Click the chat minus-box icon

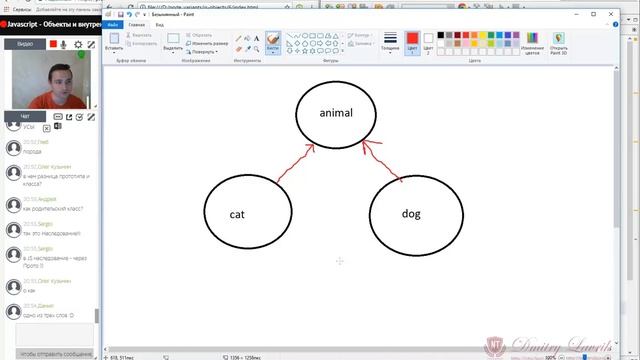(x=58, y=117)
